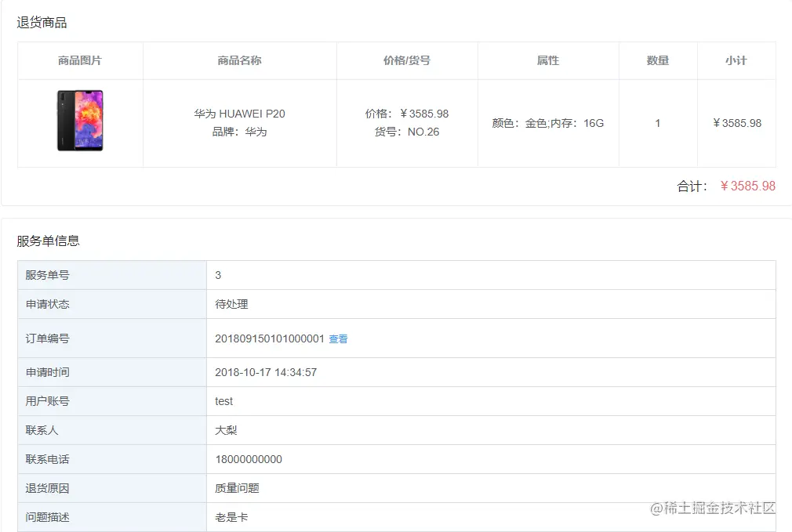The image size is (792, 532).
Task: Select order number 201809150101000001
Action: (270, 338)
